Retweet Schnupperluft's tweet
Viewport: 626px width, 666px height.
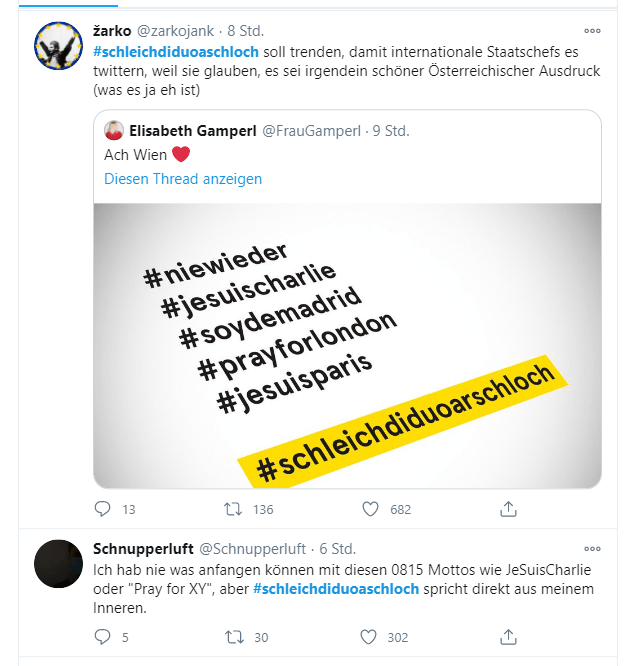[x=233, y=636]
